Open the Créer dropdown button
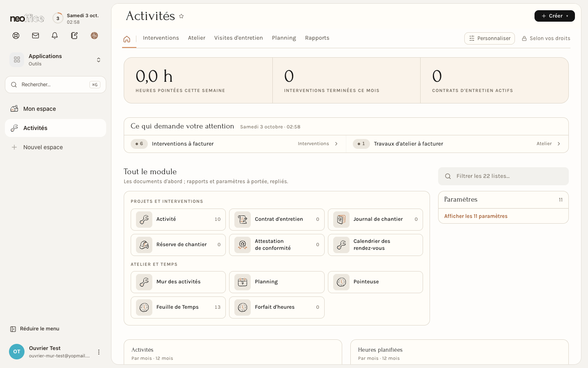 [555, 16]
